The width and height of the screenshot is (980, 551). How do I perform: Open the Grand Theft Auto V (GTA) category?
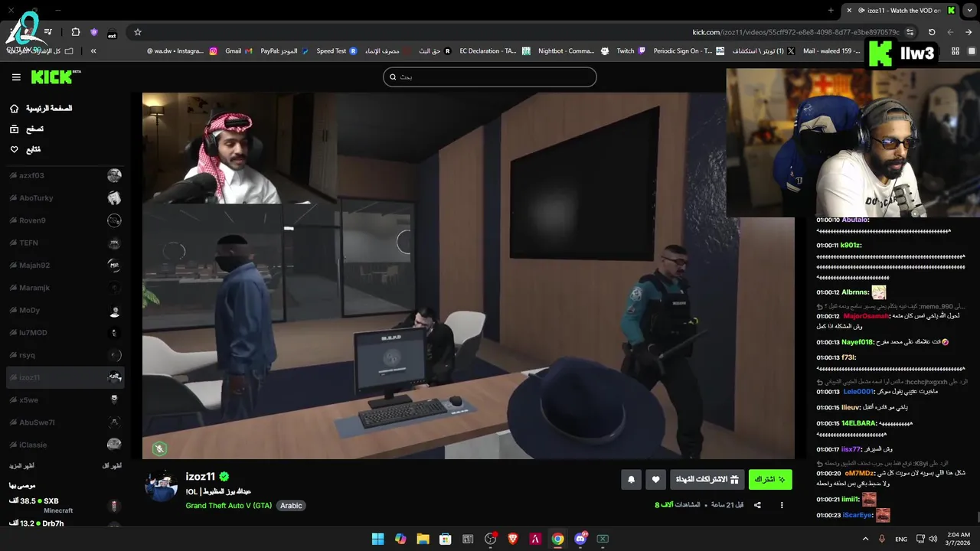pyautogui.click(x=229, y=506)
